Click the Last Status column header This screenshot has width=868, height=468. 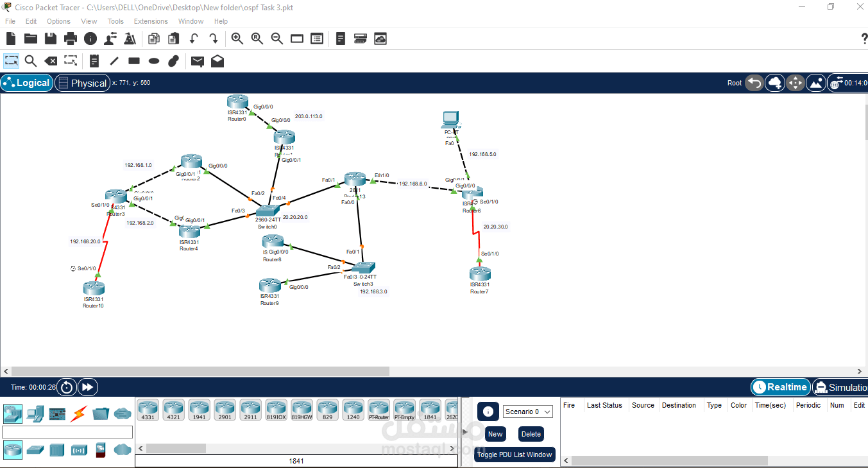(x=604, y=405)
